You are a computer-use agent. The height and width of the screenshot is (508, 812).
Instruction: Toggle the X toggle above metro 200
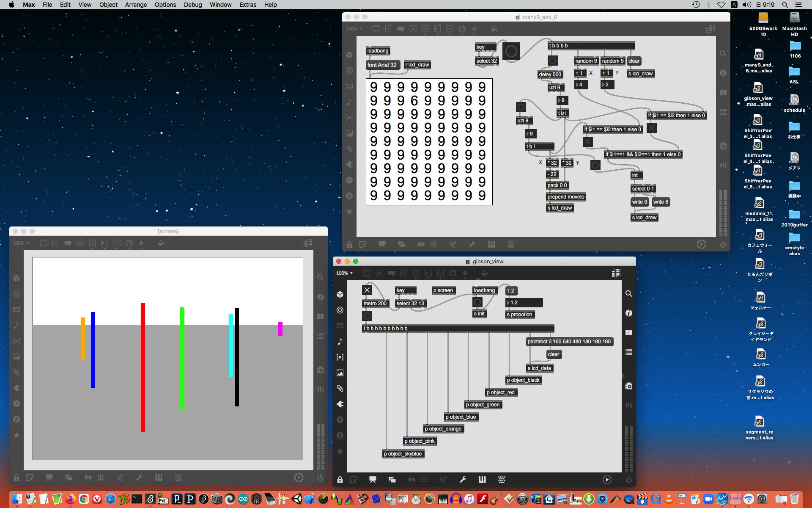[x=367, y=290]
